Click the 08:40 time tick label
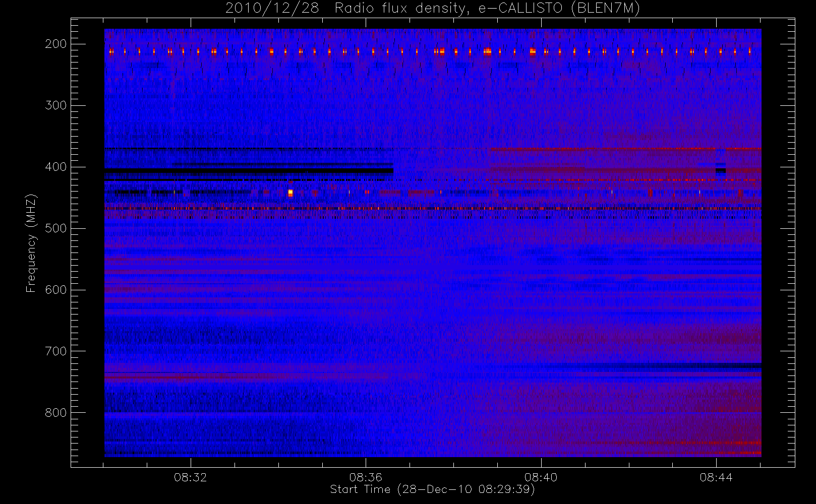The image size is (816, 504). [541, 477]
